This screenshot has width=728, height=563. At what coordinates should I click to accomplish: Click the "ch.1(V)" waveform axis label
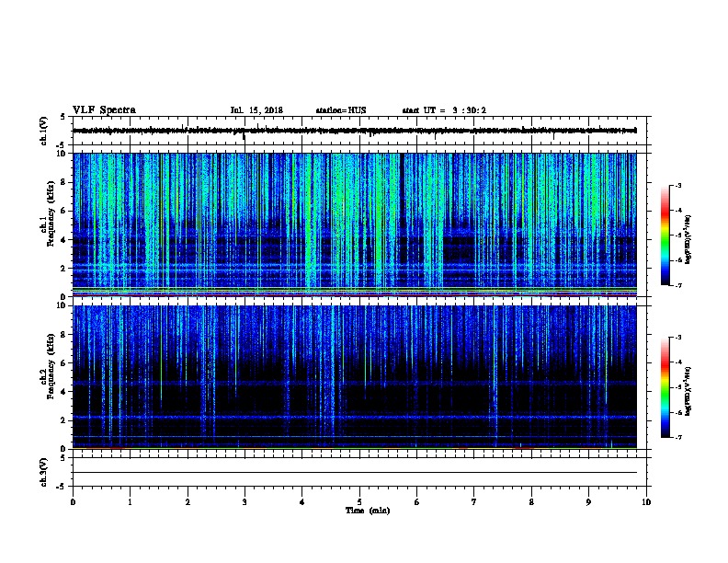click(44, 131)
